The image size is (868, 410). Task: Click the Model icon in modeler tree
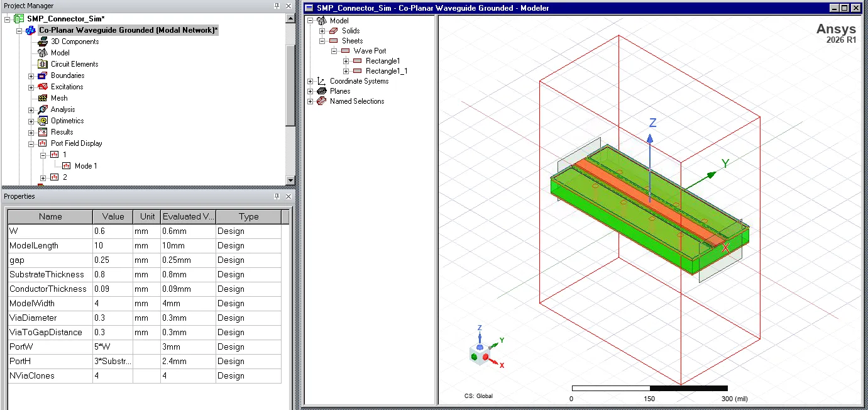tap(322, 21)
